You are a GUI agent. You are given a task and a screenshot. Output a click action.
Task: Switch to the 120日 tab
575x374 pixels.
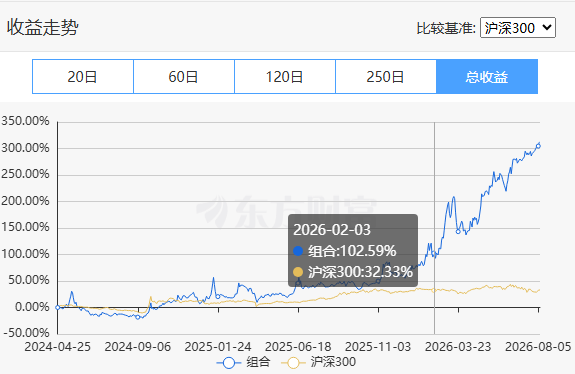[285, 77]
